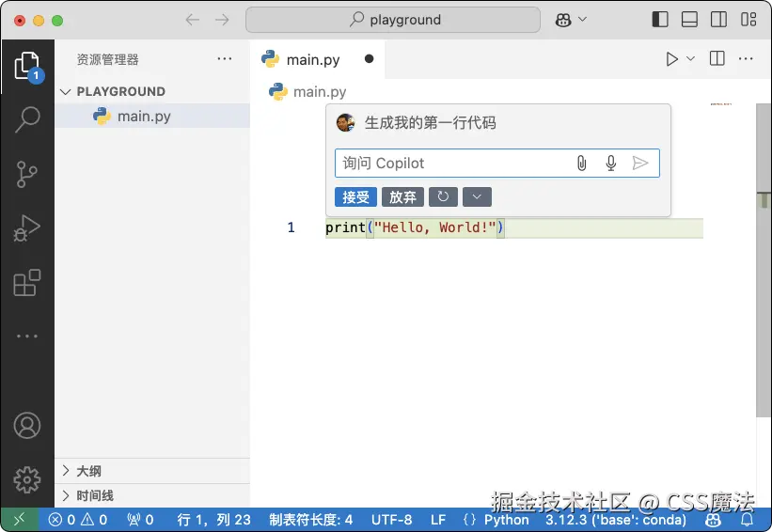Open the customize layout icon
Viewport: 772px width, 532px height.
pos(748,20)
